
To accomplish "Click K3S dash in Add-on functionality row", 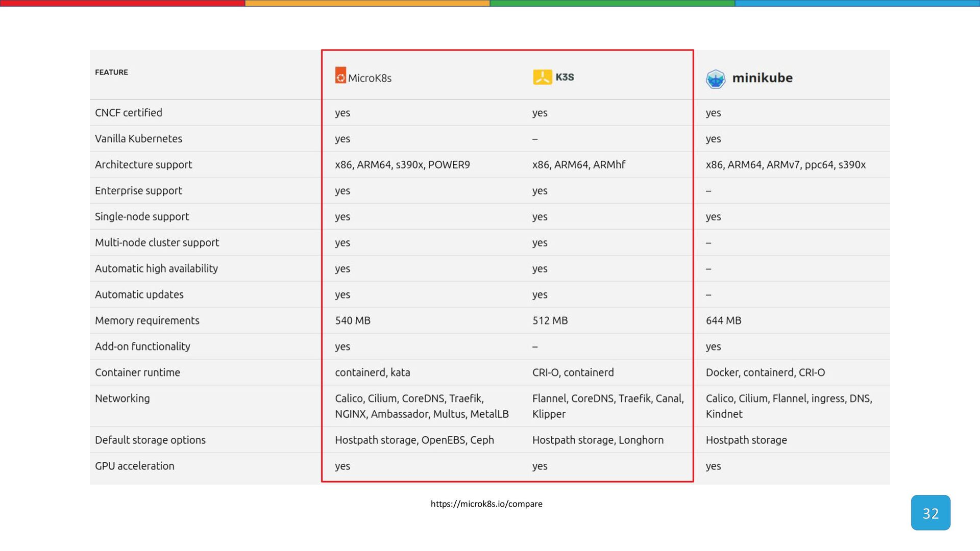I will tap(535, 347).
